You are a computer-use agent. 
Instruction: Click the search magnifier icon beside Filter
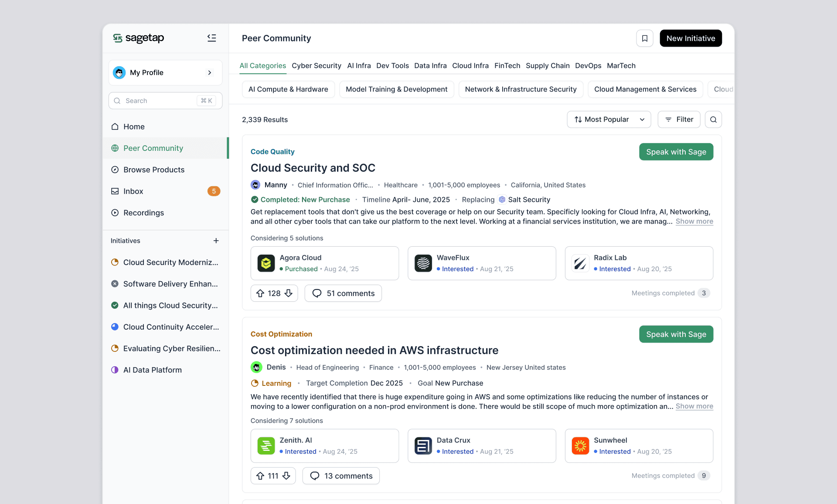tap(713, 119)
